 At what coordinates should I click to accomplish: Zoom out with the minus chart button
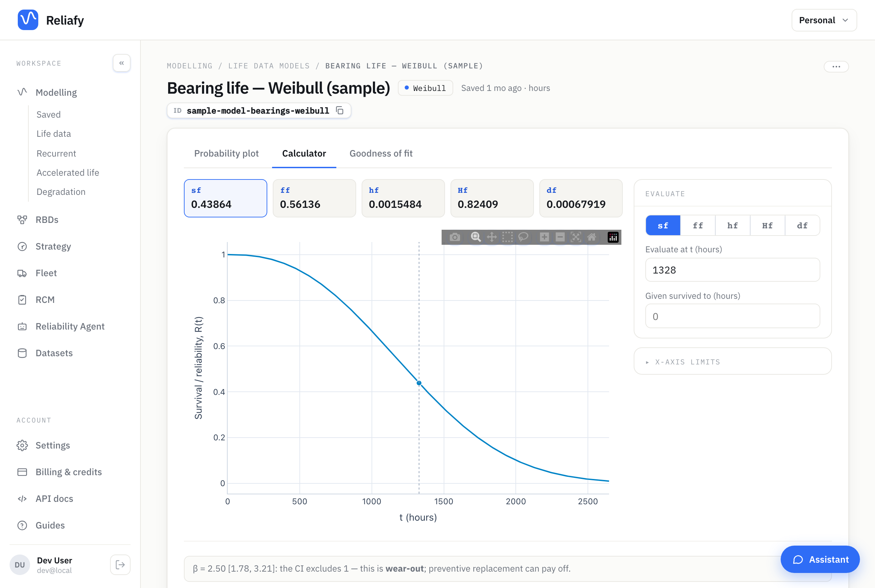coord(560,237)
